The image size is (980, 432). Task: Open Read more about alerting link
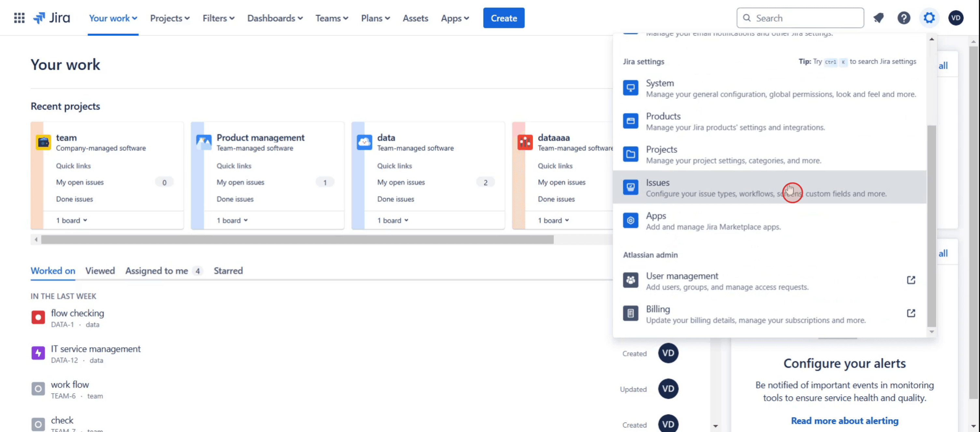click(844, 421)
